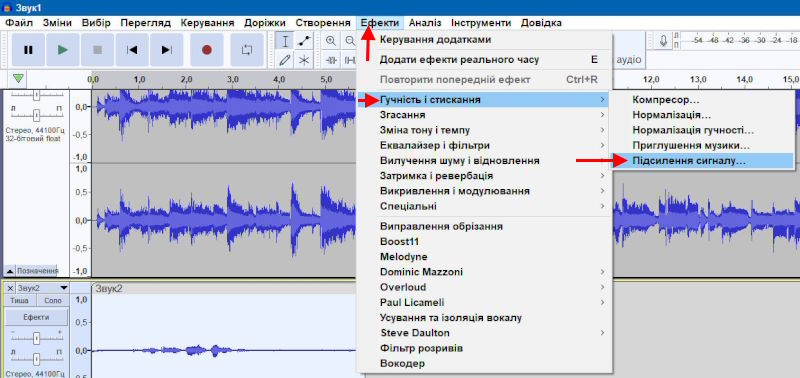Open the Створення menu
The image size is (800, 378).
tap(323, 23)
